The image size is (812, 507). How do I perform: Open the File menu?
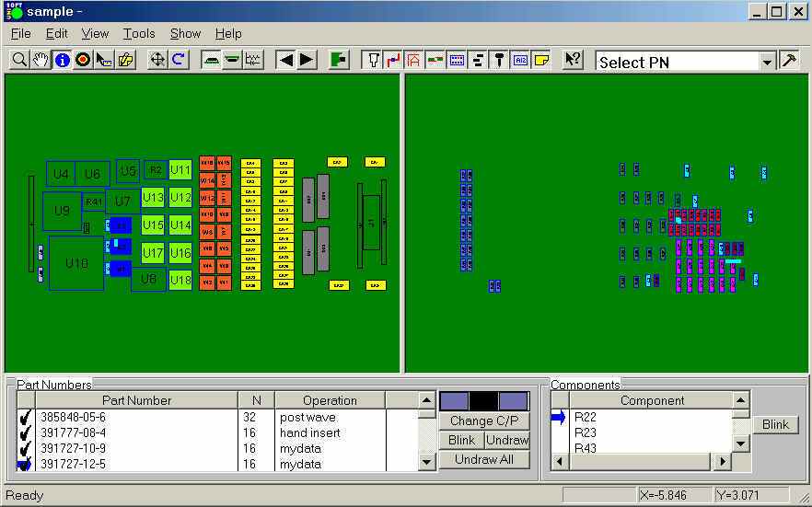click(20, 34)
